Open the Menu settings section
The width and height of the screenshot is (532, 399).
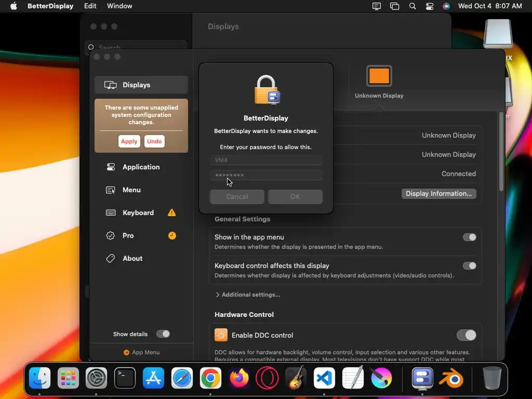coord(141,190)
